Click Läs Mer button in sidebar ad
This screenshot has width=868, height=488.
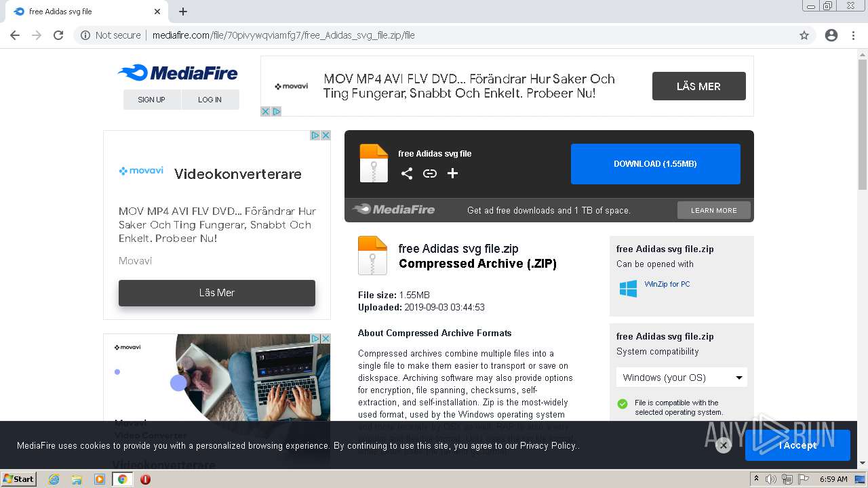click(x=217, y=293)
